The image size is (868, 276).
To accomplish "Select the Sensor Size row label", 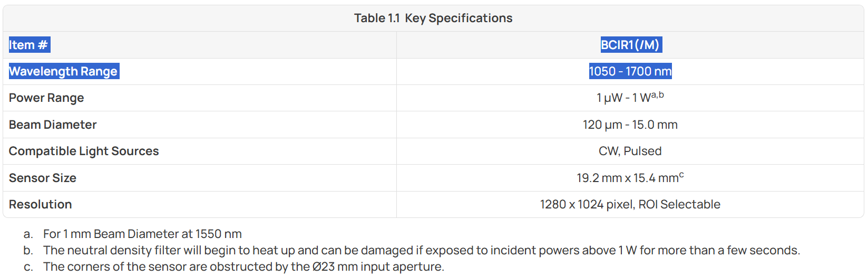I will click(x=43, y=178).
